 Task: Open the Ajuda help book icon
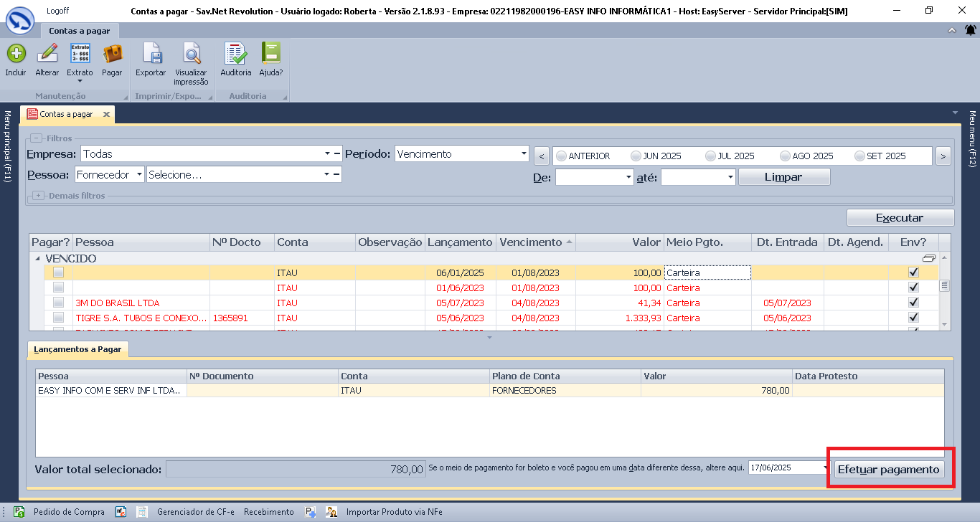(x=271, y=54)
